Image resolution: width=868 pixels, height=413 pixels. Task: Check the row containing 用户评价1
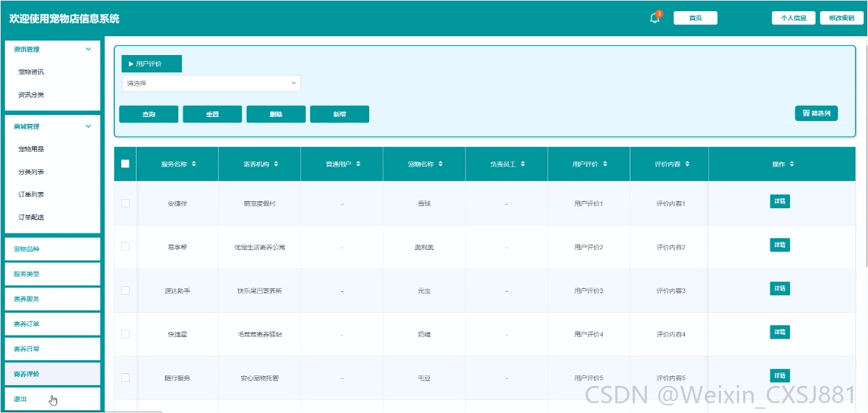point(125,203)
